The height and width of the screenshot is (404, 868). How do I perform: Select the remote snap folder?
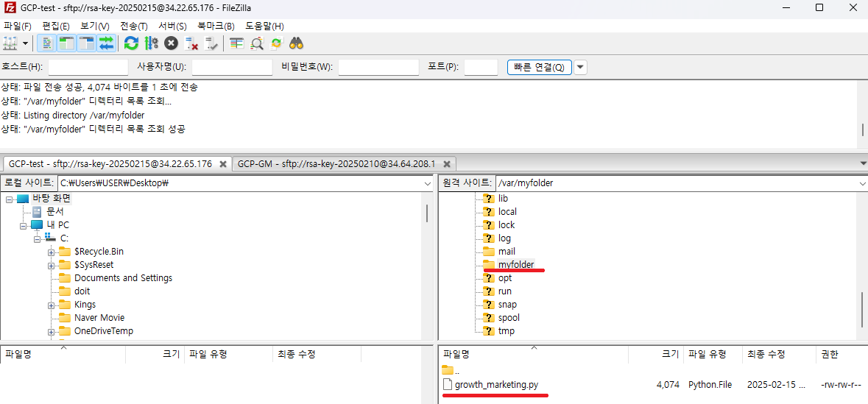(x=508, y=305)
